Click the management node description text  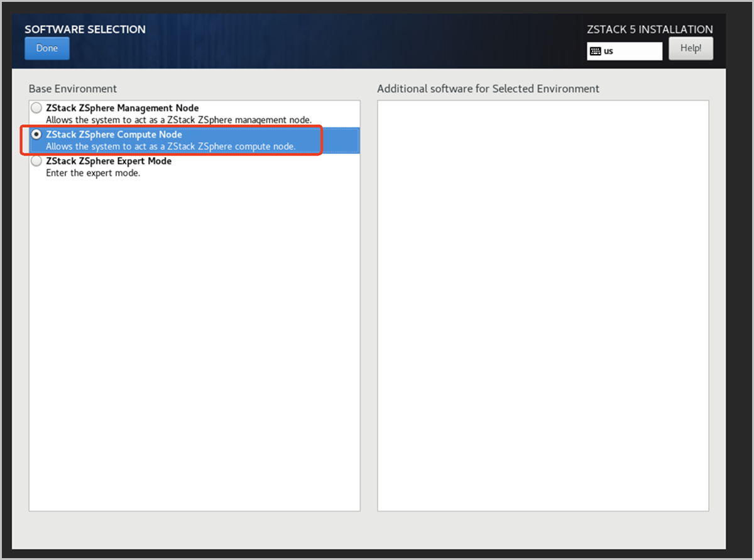point(178,119)
